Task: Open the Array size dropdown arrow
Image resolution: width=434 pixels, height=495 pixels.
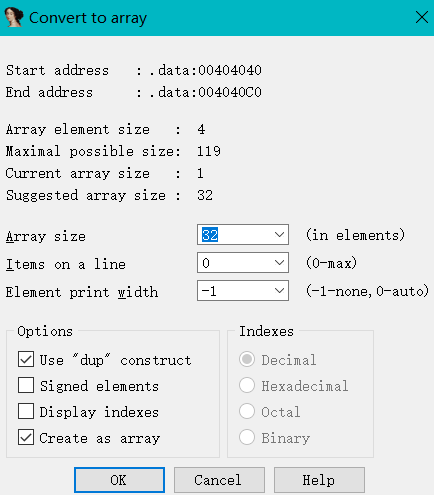Action: click(x=279, y=235)
